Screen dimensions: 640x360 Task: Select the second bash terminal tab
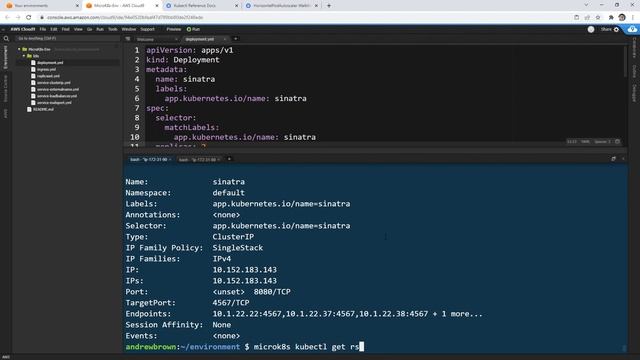coord(198,160)
